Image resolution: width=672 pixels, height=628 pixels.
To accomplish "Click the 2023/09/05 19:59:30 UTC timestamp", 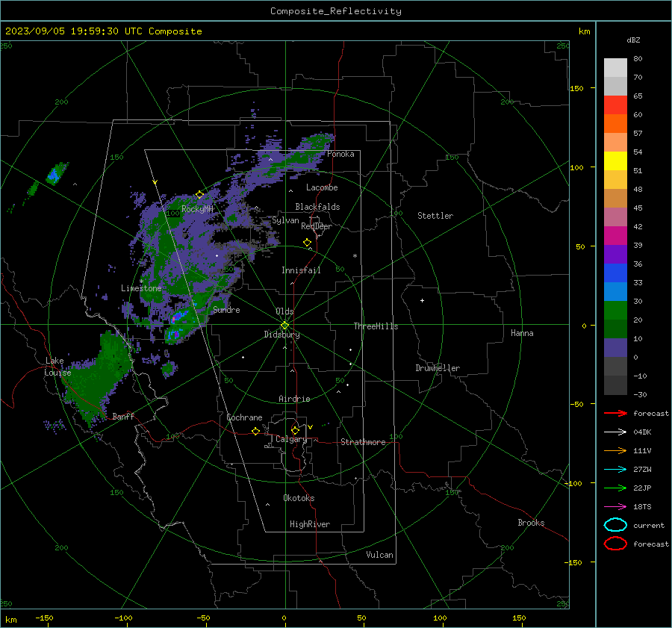I will [73, 31].
